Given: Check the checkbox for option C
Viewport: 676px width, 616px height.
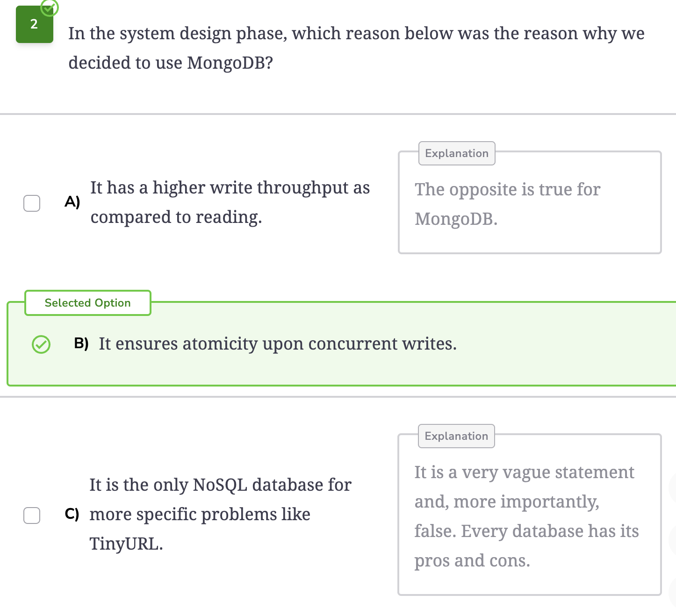Looking at the screenshot, I should tap(32, 516).
